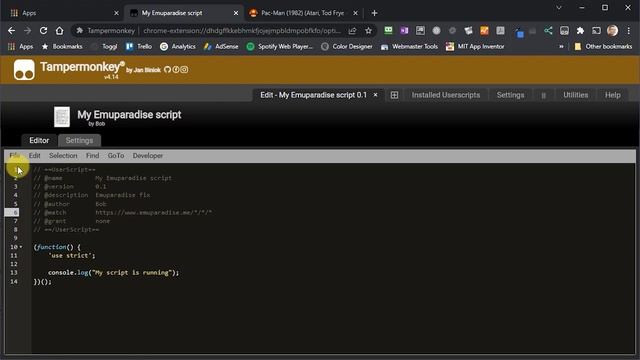The height and width of the screenshot is (360, 640).
Task: Open the Utilities tab
Action: [576, 95]
